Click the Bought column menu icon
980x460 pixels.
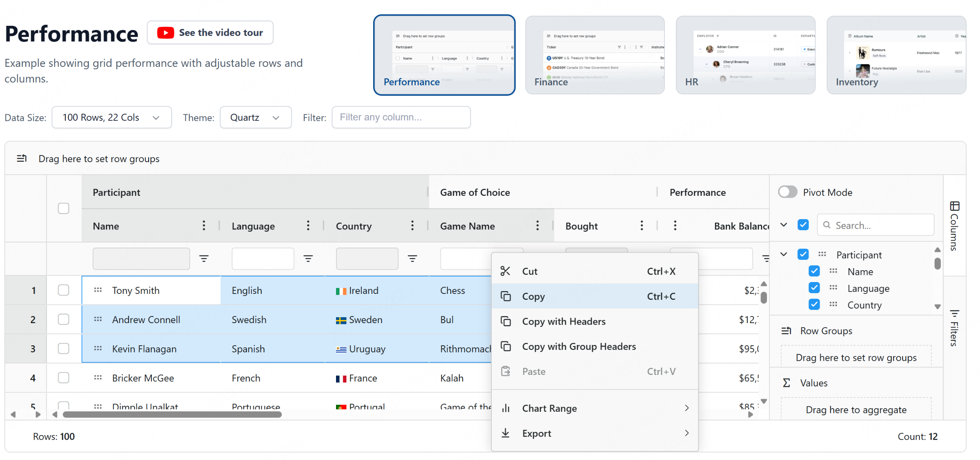[x=642, y=226]
